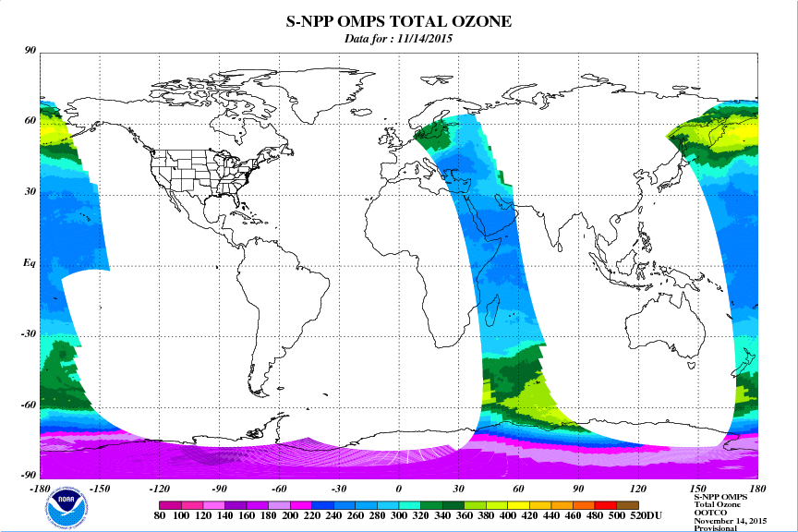
Task: Click the longitude axis label '0'
Action: pos(398,490)
